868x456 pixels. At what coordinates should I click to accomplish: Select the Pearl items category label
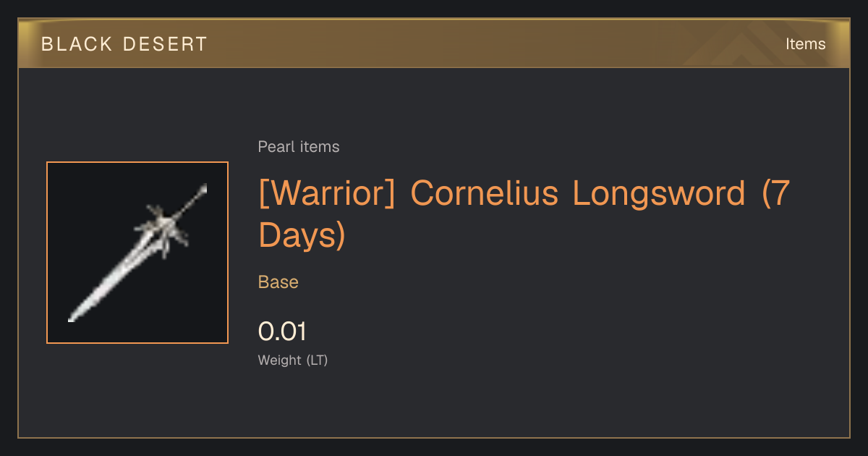point(299,147)
